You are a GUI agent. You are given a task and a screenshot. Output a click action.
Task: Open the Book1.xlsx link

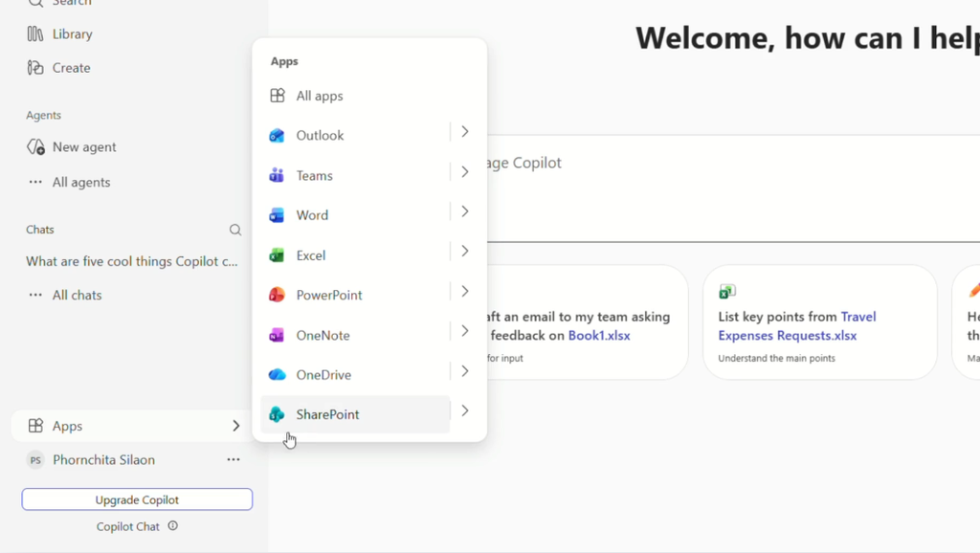(599, 336)
